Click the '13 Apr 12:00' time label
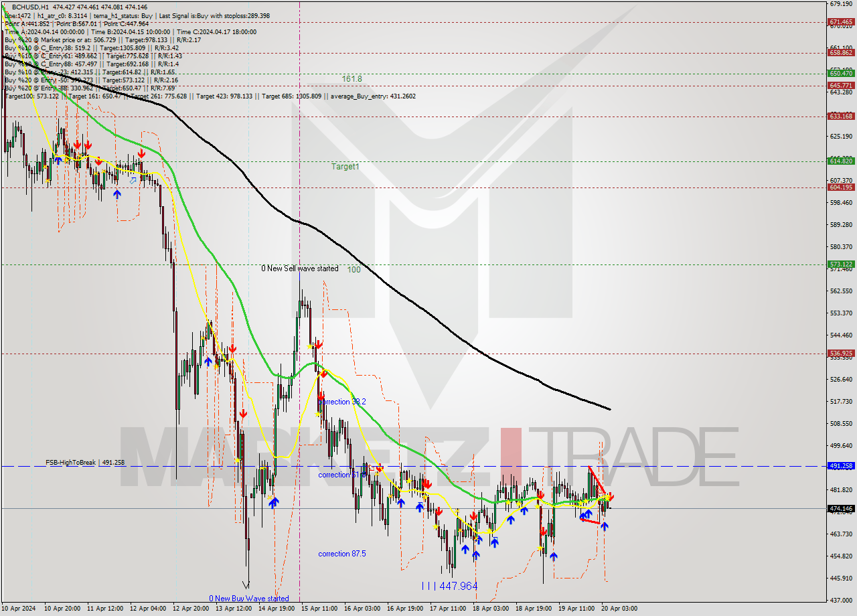Image resolution: width=857 pixels, height=616 pixels. click(234, 609)
